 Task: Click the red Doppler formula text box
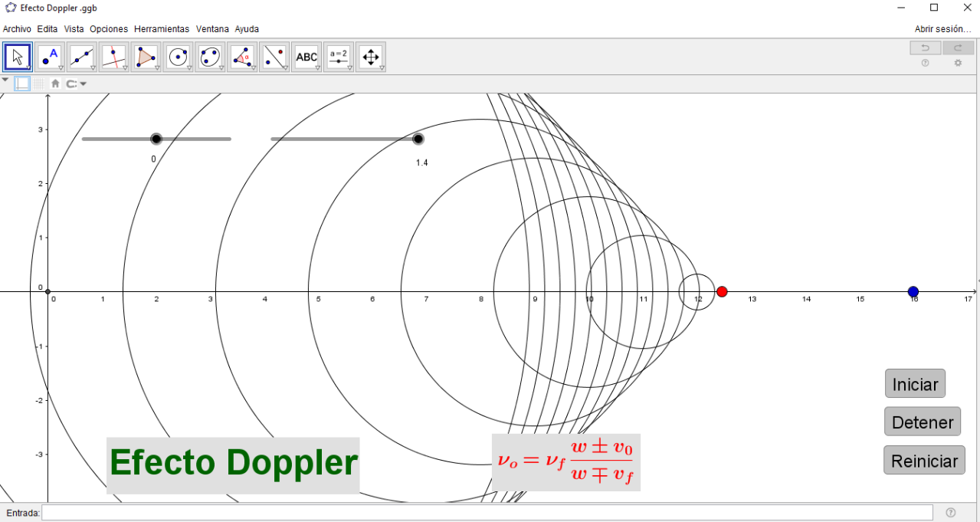pyautogui.click(x=566, y=462)
